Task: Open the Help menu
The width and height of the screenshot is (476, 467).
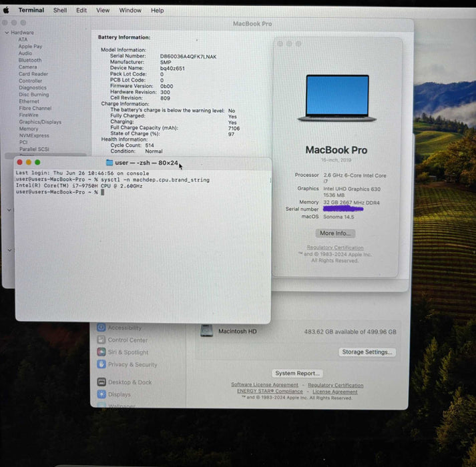Action: [158, 10]
